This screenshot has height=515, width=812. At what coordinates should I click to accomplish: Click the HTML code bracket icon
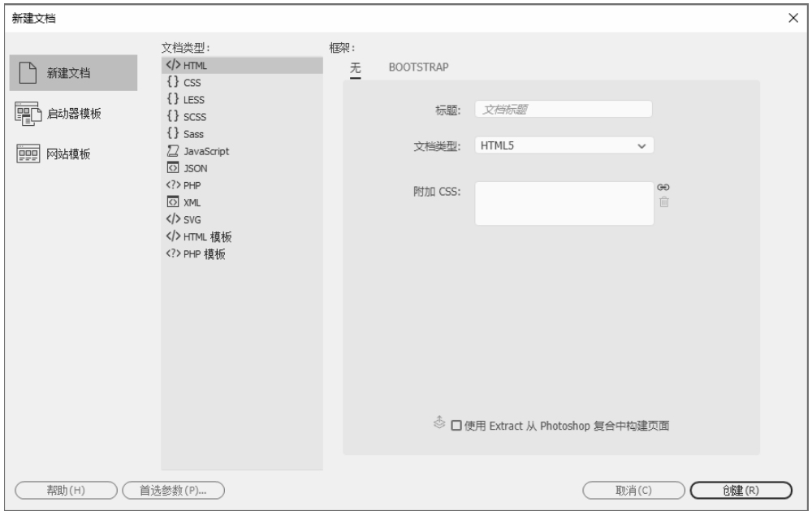pos(173,65)
